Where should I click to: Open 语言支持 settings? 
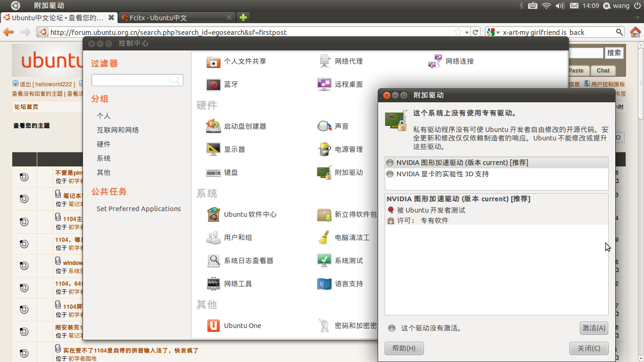[x=340, y=284]
